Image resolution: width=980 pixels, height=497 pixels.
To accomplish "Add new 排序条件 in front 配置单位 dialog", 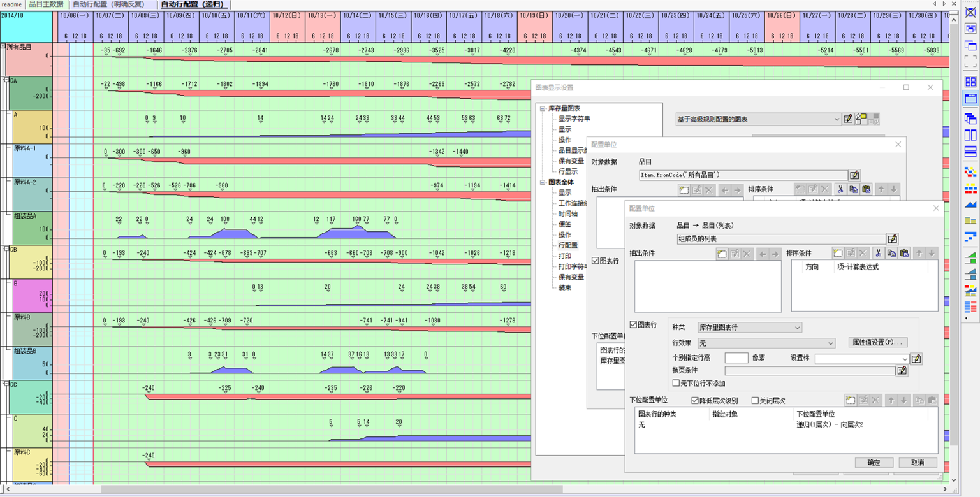I will tap(838, 253).
